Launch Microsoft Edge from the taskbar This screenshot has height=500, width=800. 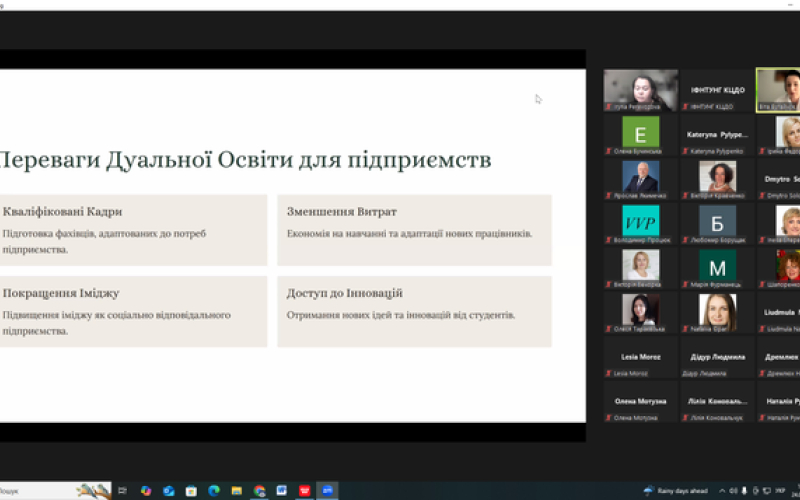[x=214, y=491]
